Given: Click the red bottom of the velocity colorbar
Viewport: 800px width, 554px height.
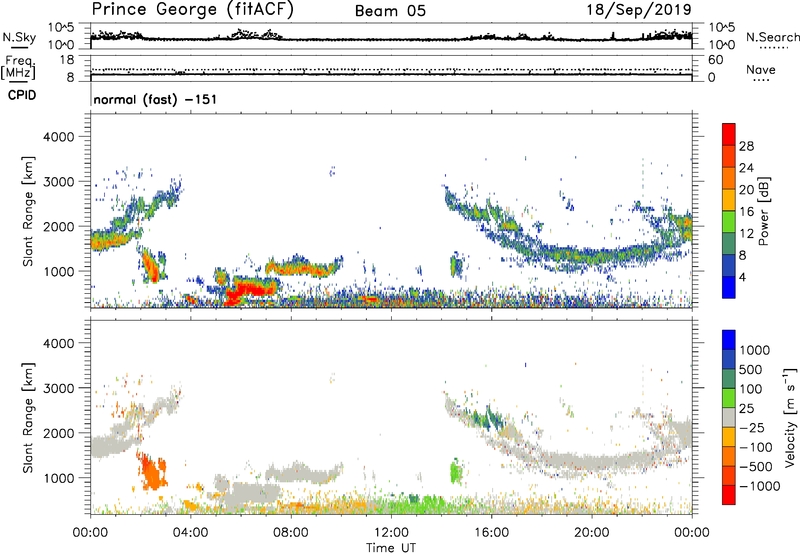Looking at the screenshot, I should point(729,495).
